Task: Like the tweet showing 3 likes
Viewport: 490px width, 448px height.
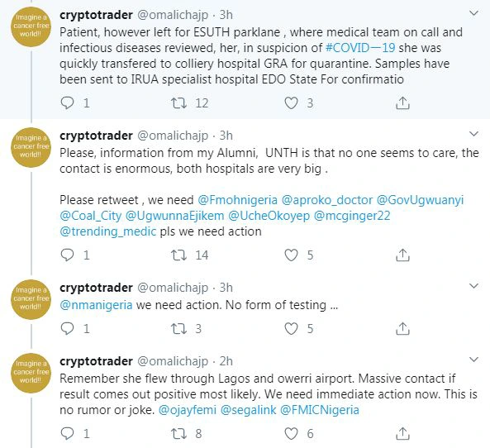Action: 291,102
